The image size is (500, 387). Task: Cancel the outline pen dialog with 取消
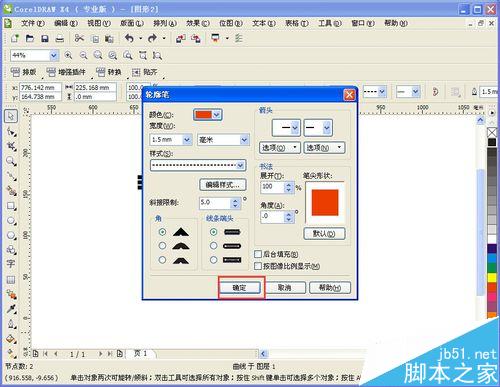[x=284, y=287]
